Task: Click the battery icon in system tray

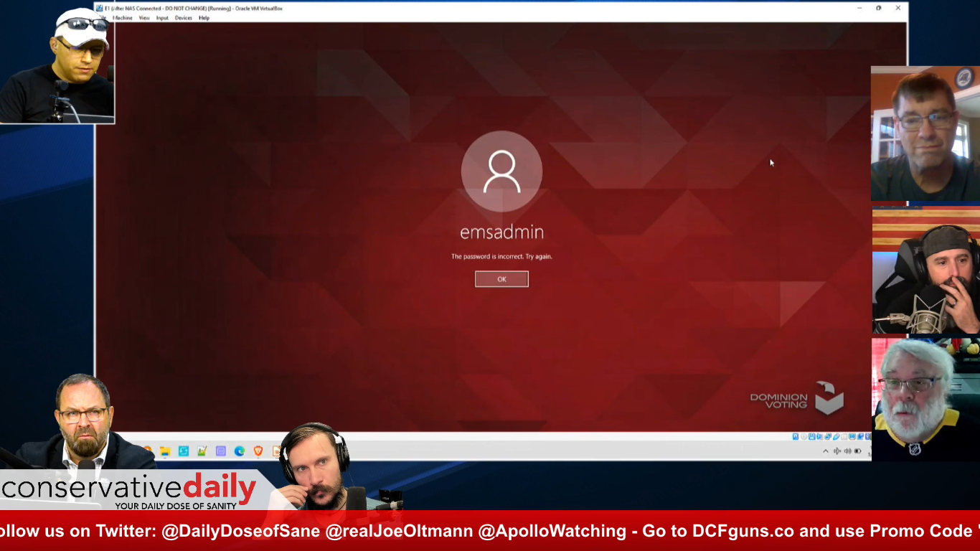Action: [x=858, y=451]
